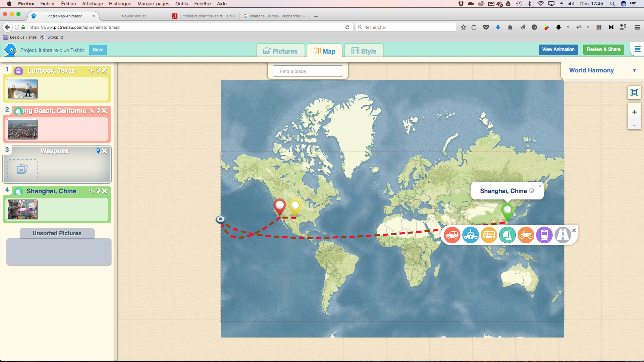Screen dimensions: 644x362
Task: Switch to the Pictures tab
Action: pos(280,51)
